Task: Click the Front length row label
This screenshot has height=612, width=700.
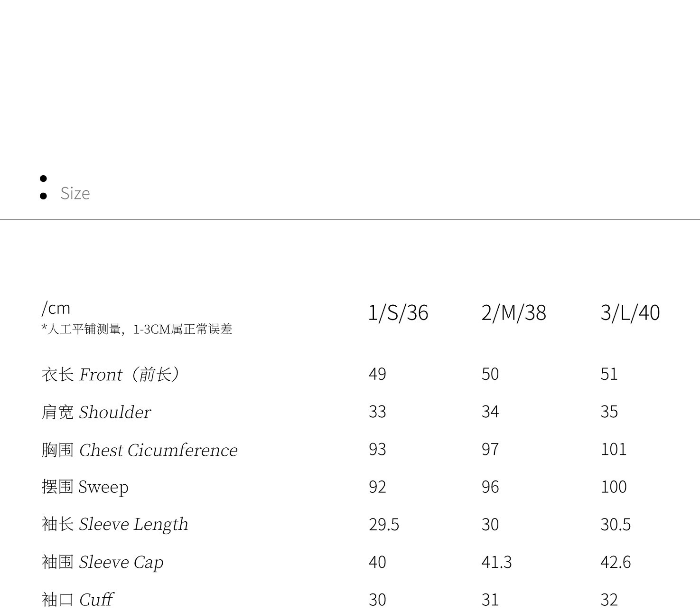Action: pyautogui.click(x=111, y=375)
